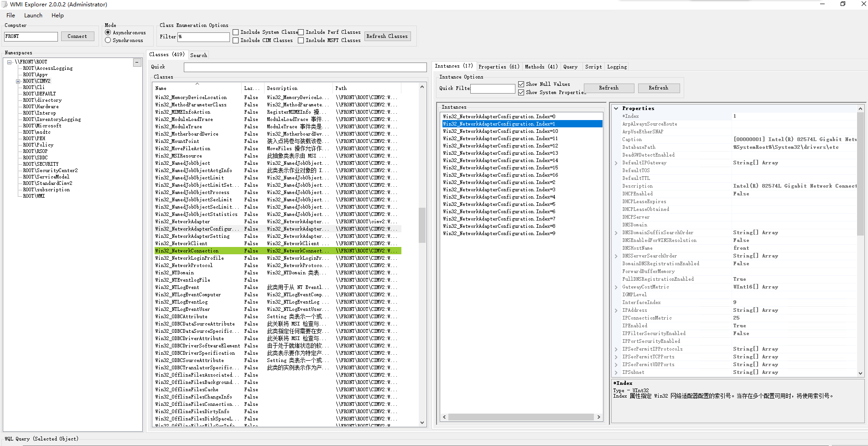Screen dimensions: 868x446
Task: Focus the instance Quick Filter field
Action: [493, 89]
